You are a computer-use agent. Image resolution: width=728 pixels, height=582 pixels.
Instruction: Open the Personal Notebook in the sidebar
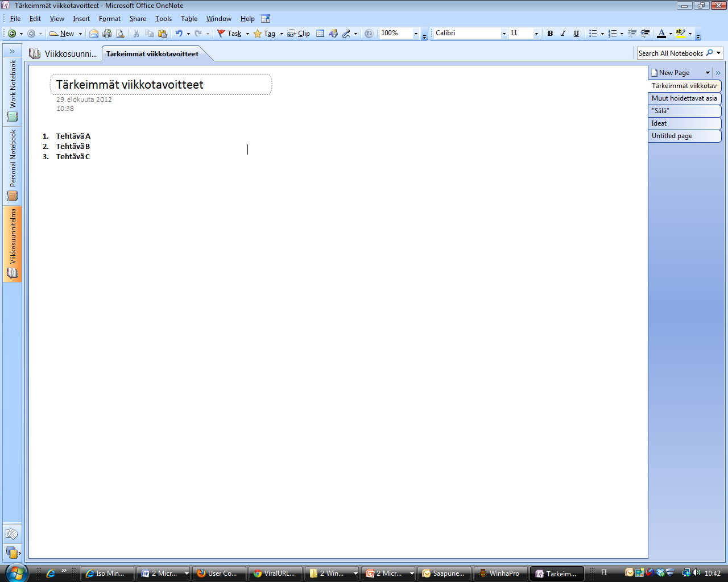(13, 165)
